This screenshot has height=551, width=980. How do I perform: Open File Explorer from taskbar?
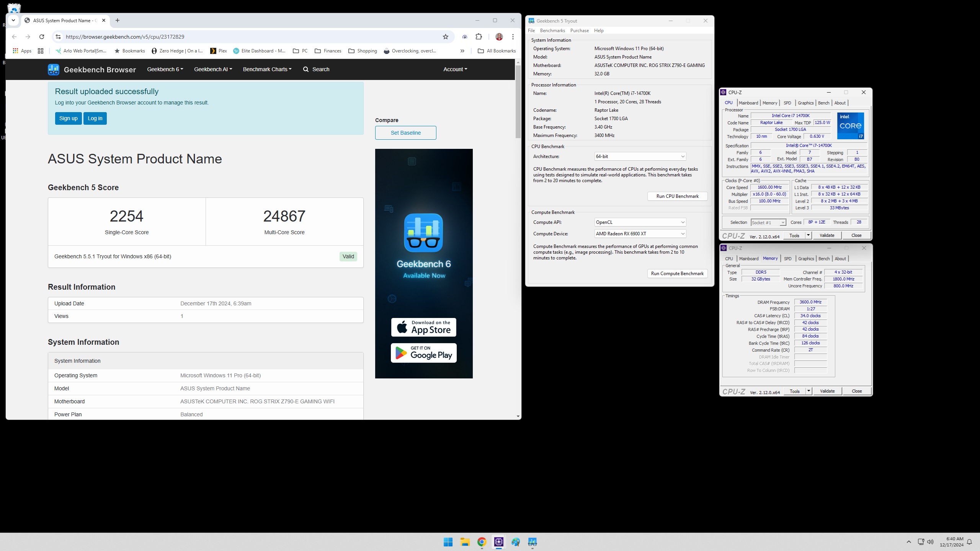(x=465, y=542)
